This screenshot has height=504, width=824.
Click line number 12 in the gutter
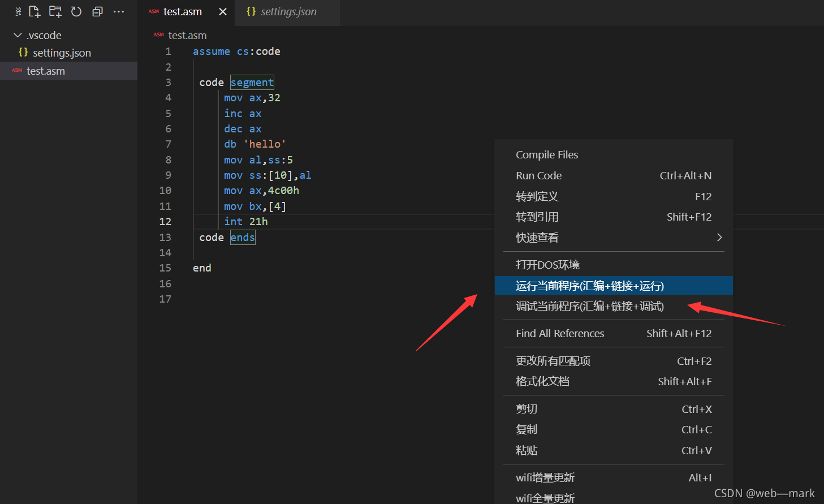click(x=165, y=222)
